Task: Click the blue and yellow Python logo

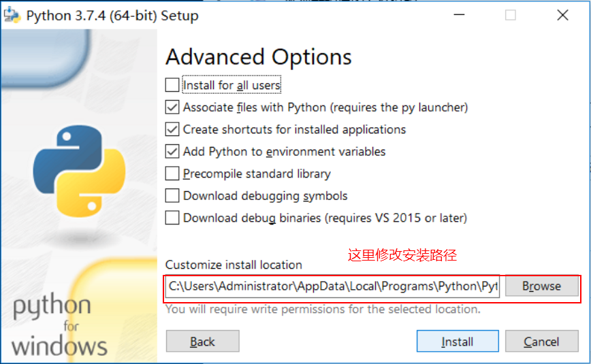Action: pyautogui.click(x=79, y=168)
